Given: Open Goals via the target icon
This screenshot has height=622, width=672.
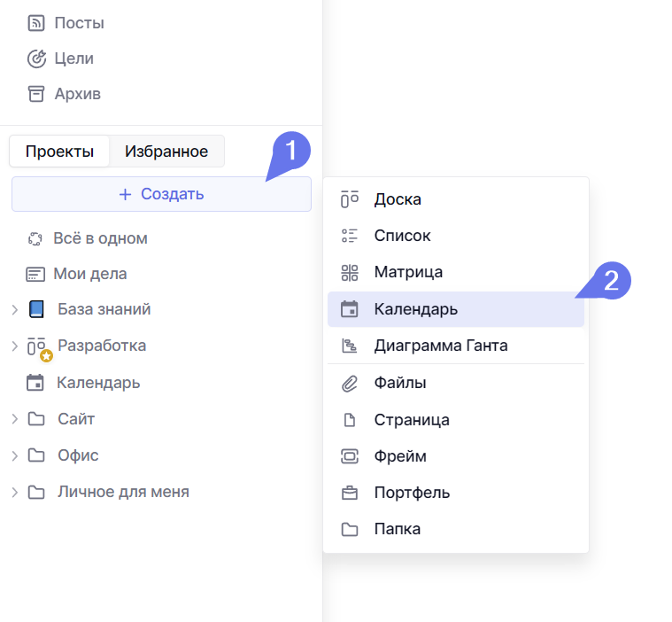Looking at the screenshot, I should (35, 58).
